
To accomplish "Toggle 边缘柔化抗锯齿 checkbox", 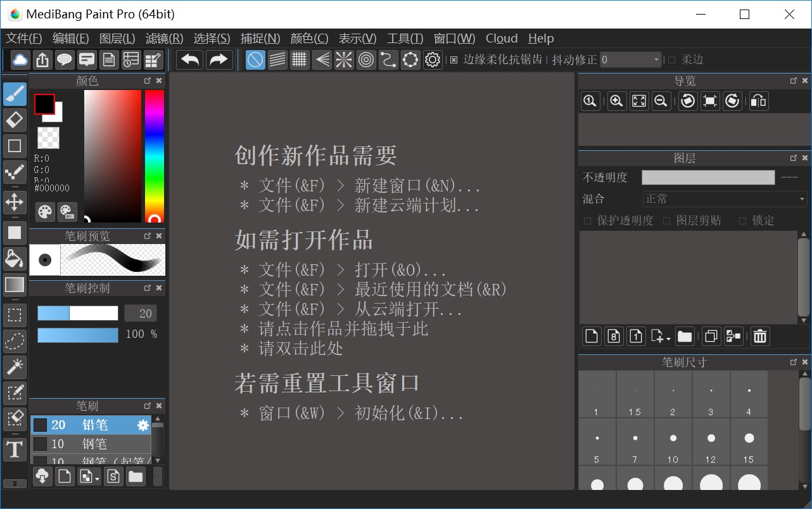I will tap(454, 60).
